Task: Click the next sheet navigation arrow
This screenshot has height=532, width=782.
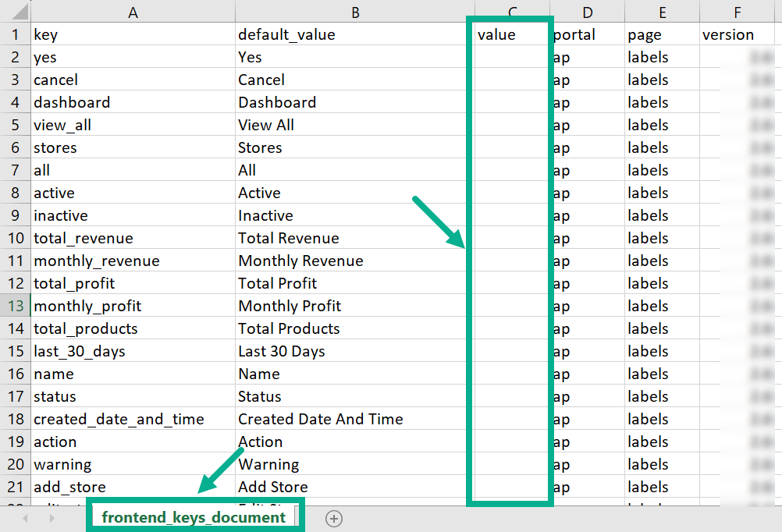Action: [x=51, y=519]
